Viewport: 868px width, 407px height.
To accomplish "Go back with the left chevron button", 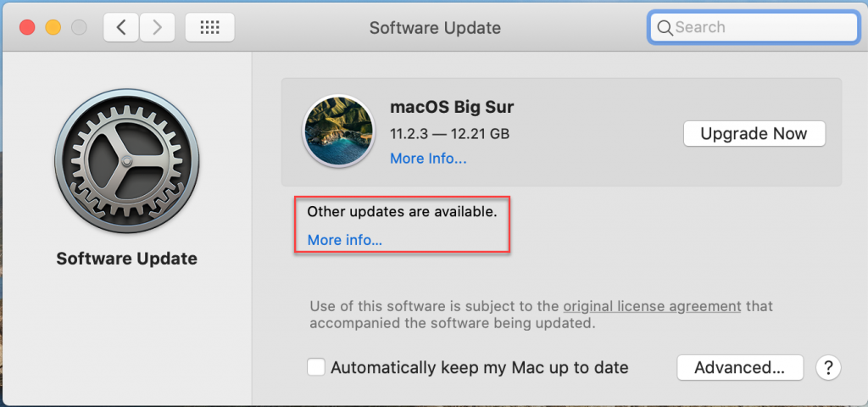I will 120,28.
